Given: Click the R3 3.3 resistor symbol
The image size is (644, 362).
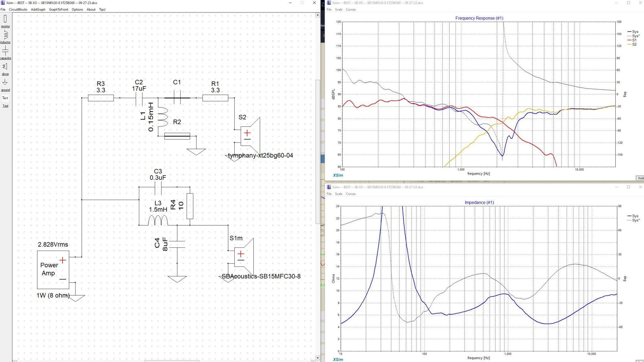Looking at the screenshot, I should [101, 98].
